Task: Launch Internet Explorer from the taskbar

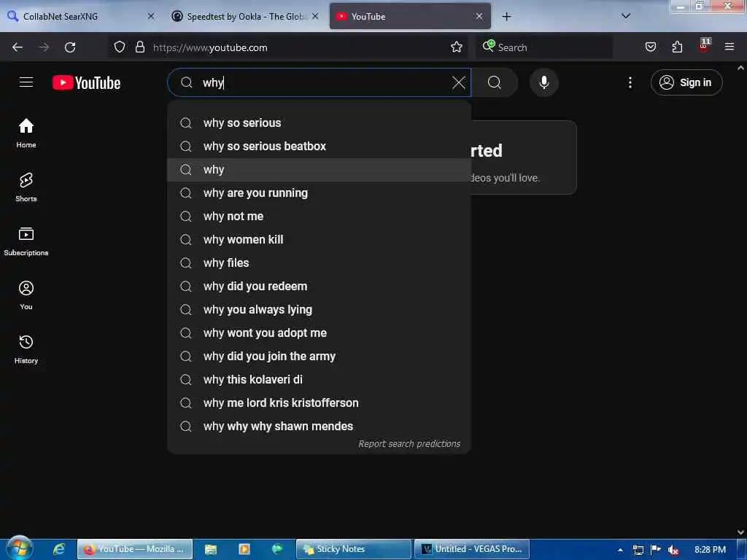Action: [x=59, y=549]
